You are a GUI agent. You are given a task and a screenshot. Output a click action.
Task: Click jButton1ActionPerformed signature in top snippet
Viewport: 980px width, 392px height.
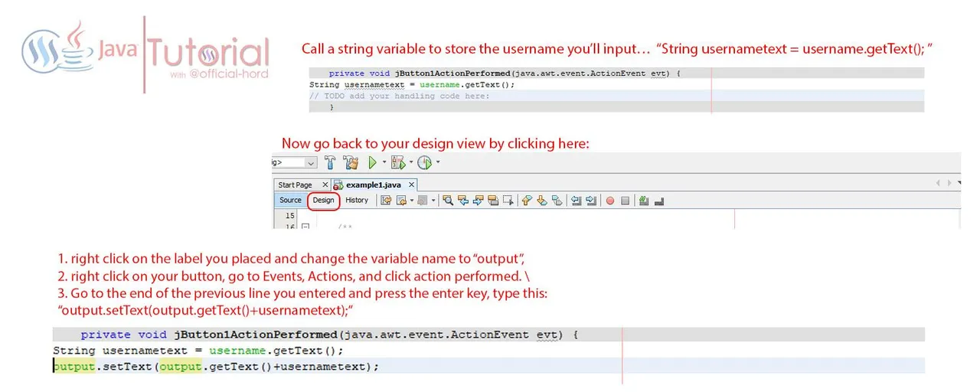click(505, 73)
